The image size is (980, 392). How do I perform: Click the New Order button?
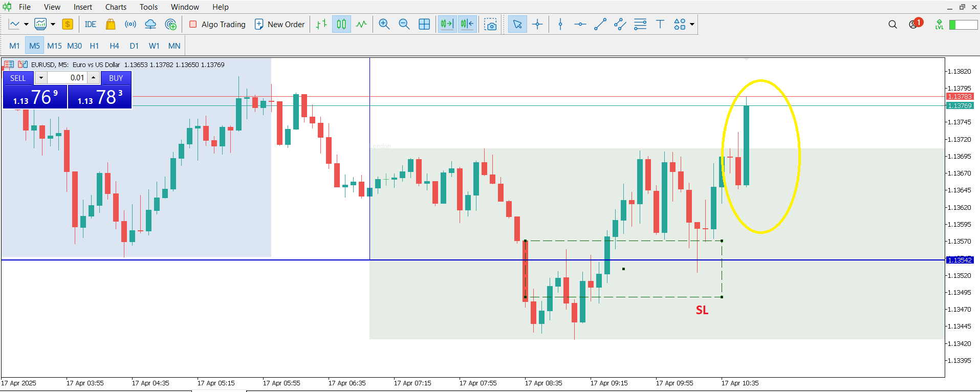pos(279,25)
